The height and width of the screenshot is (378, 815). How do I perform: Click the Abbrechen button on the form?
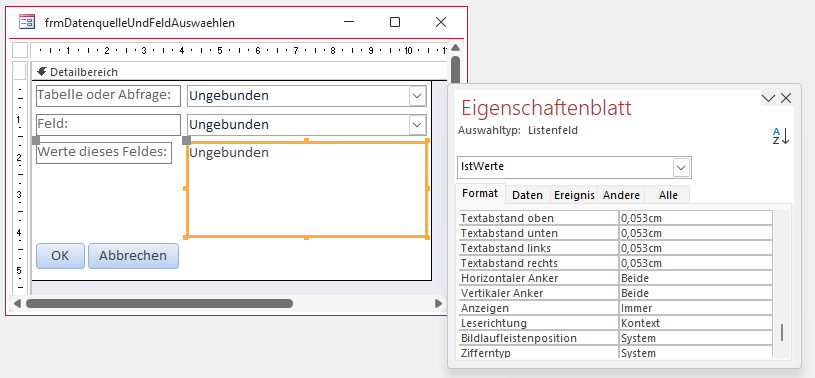click(133, 256)
